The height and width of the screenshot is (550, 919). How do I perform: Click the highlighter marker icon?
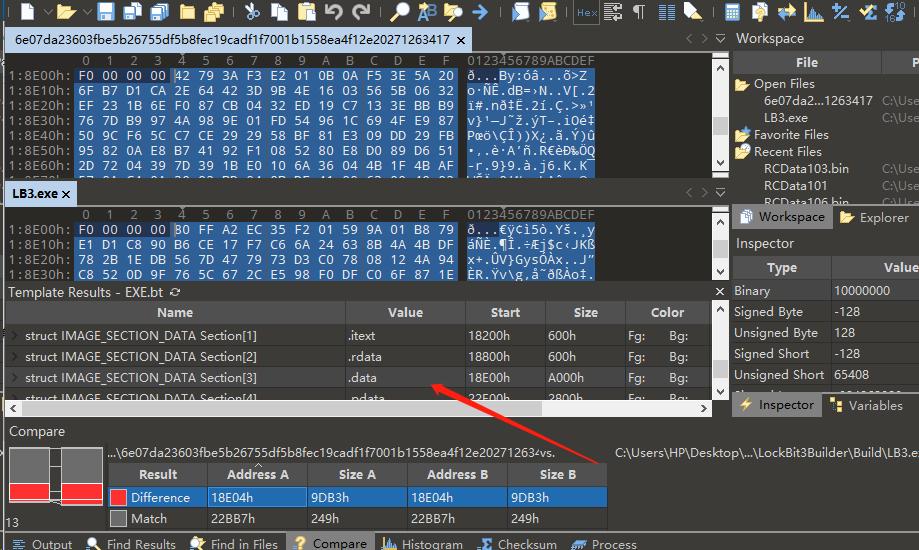(693, 11)
